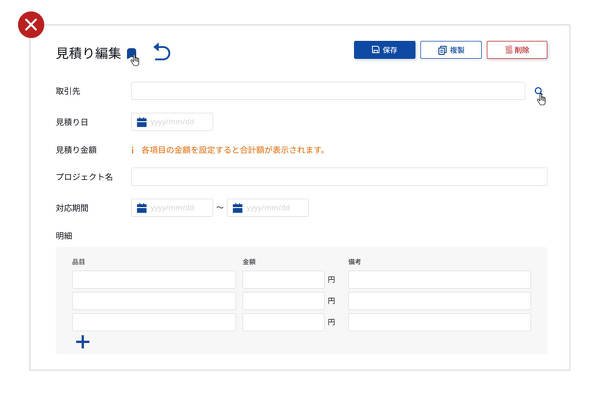Open start date calendar icon in 対応期間
590x395 pixels.
pos(141,208)
